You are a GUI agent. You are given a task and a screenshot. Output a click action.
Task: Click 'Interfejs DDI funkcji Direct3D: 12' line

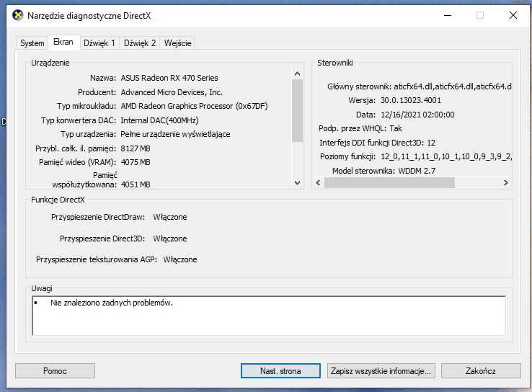(377, 143)
